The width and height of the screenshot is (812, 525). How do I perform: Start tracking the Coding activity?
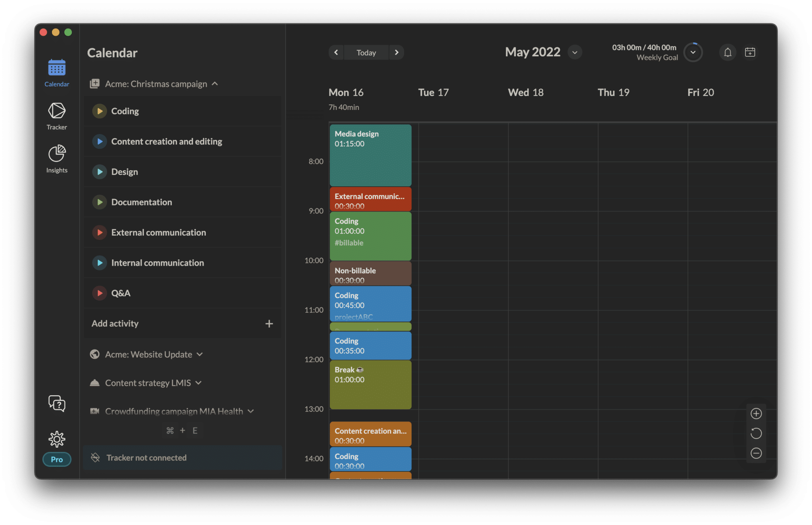(100, 111)
